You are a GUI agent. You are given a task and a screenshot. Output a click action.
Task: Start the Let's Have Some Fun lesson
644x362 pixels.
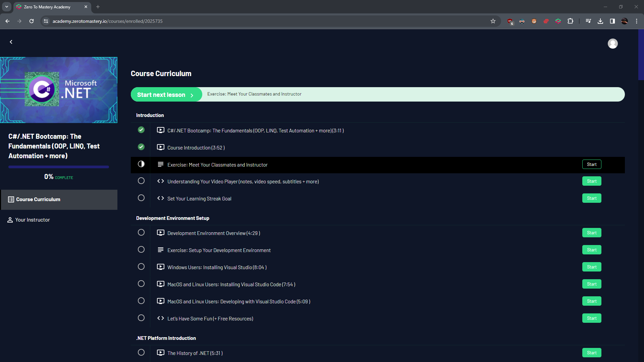click(x=591, y=318)
